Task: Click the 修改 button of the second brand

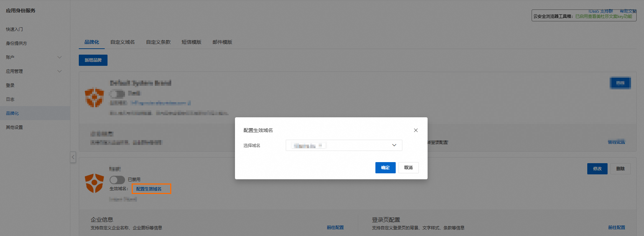Action: [x=597, y=169]
